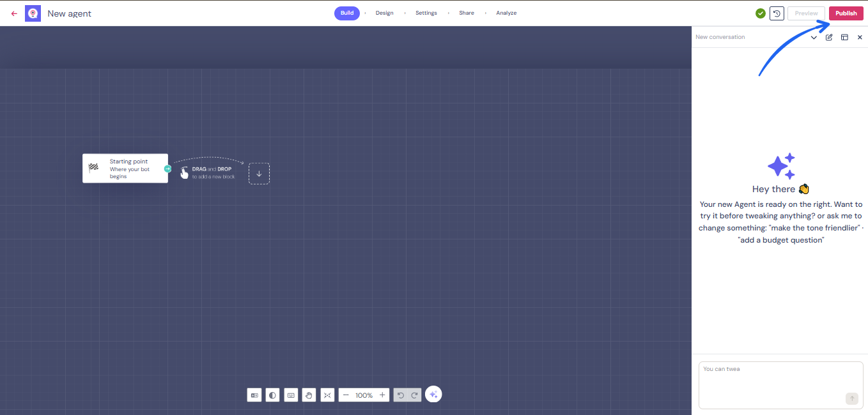The image size is (868, 415).
Task: Click the checkered flag icon
Action: 93,168
